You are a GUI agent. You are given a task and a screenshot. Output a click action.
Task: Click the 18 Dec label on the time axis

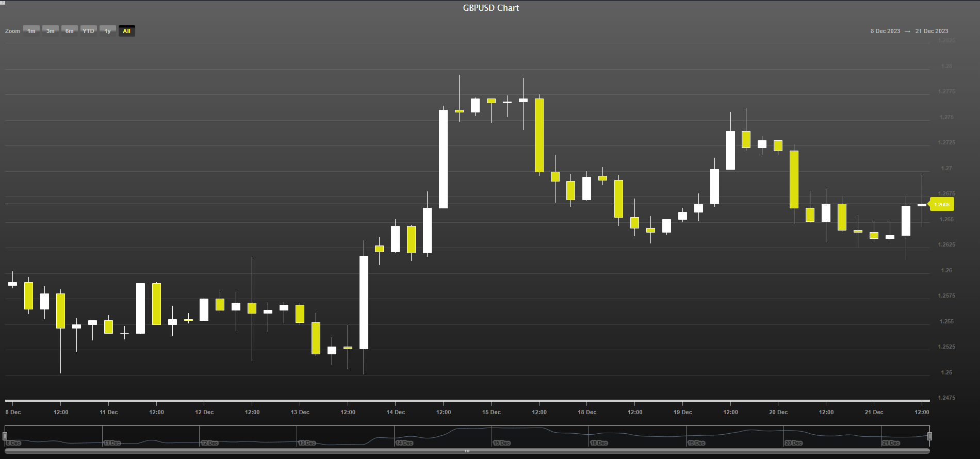587,412
